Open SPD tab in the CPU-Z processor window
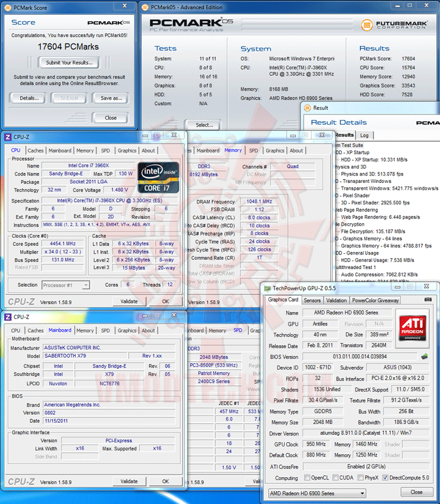 [105, 150]
